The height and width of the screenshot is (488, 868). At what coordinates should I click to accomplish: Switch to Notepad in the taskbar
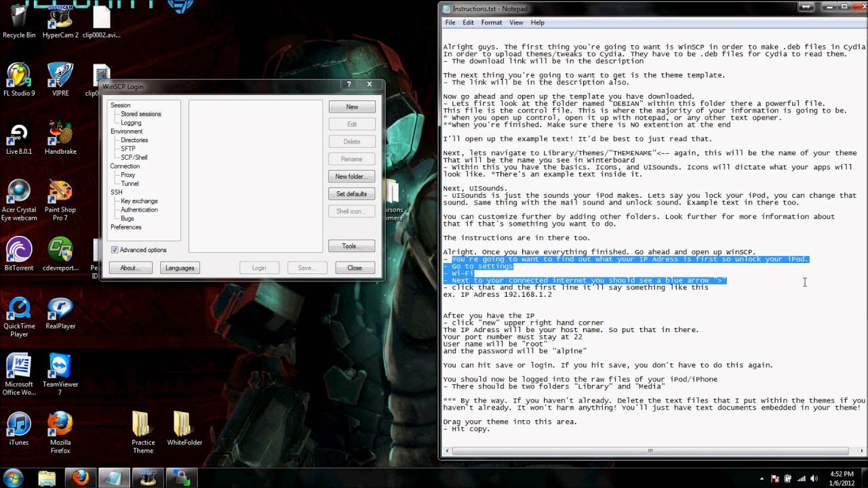click(113, 477)
